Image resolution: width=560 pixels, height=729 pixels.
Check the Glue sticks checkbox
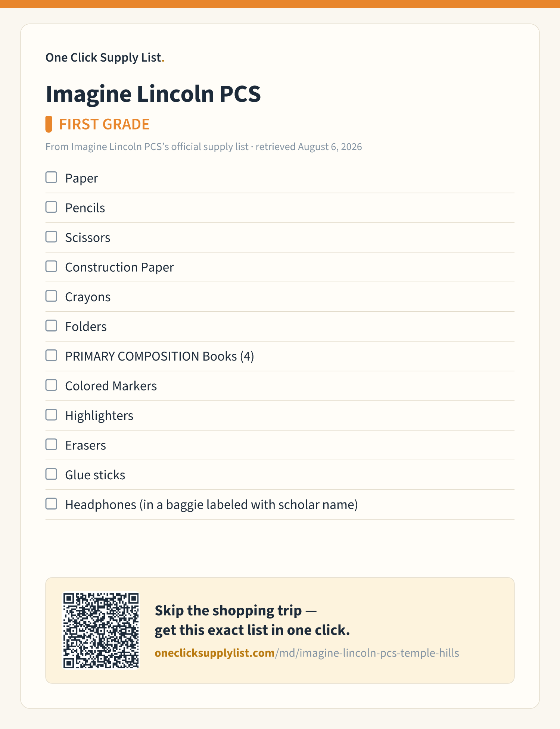pos(51,474)
